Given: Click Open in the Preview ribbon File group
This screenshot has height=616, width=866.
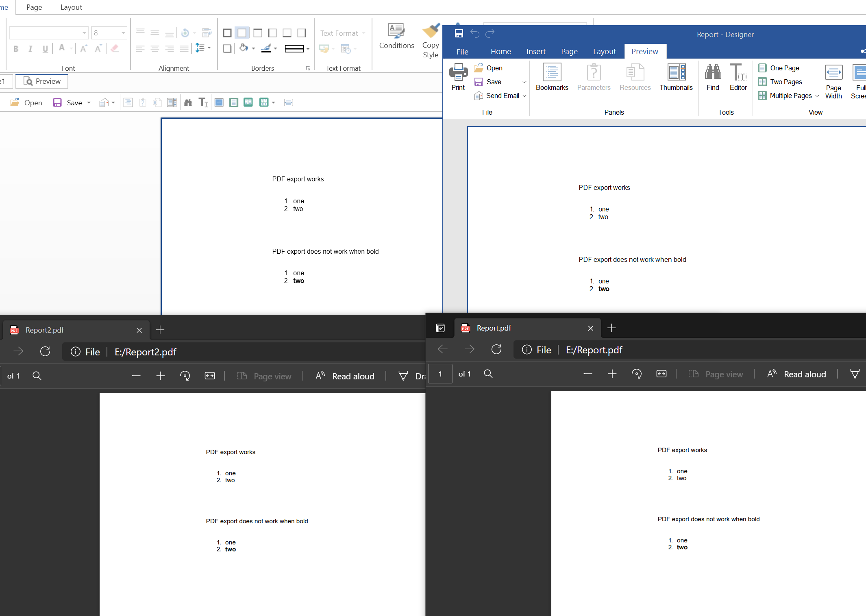Looking at the screenshot, I should click(x=489, y=68).
